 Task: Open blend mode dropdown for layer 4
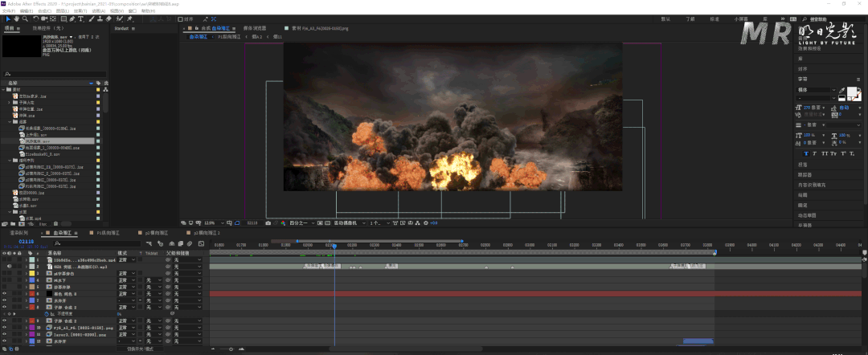click(127, 280)
